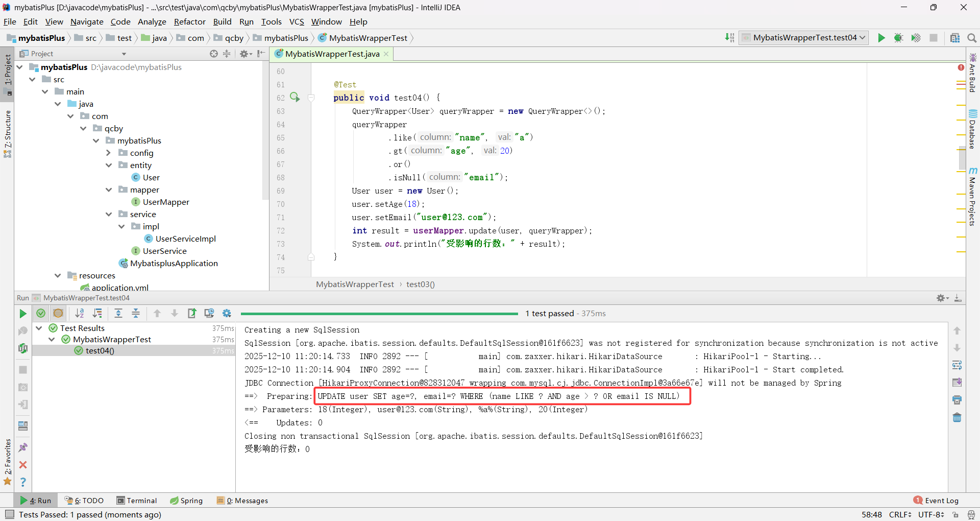This screenshot has height=521, width=980.
Task: Open the Structure side tool window
Action: pyautogui.click(x=7, y=134)
